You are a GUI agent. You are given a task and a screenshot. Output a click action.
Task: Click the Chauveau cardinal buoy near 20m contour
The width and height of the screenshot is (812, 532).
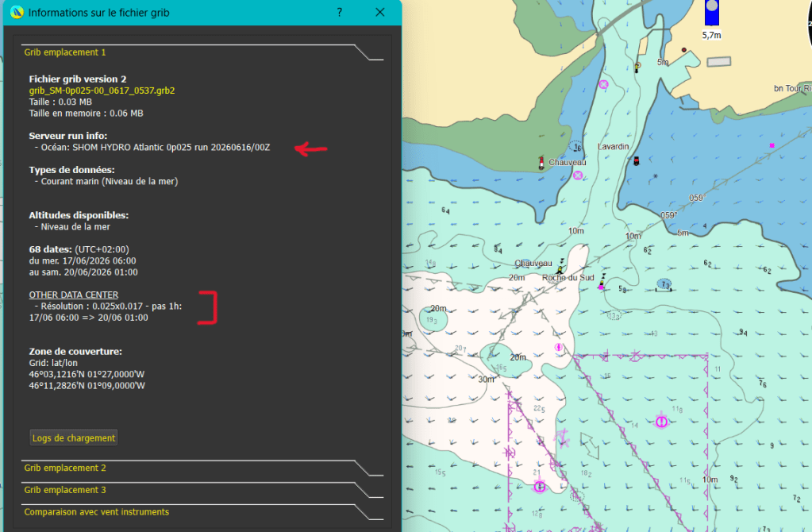click(x=560, y=268)
